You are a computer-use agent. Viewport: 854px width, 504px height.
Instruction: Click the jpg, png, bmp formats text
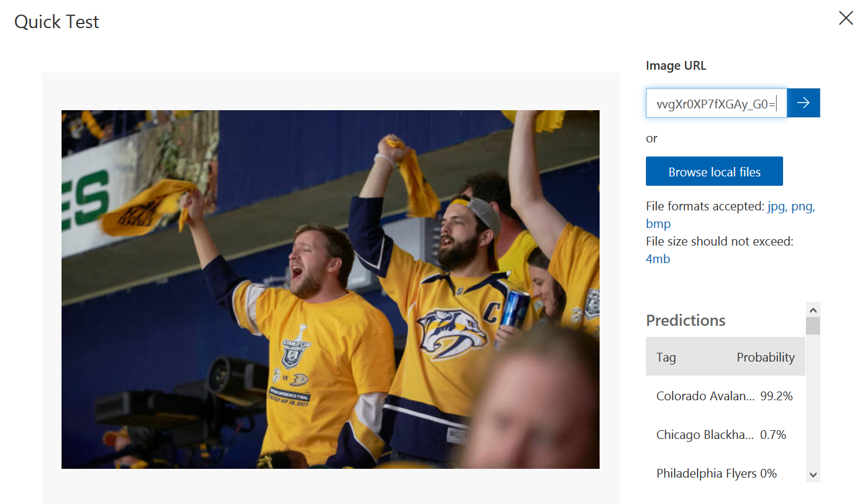[730, 214]
